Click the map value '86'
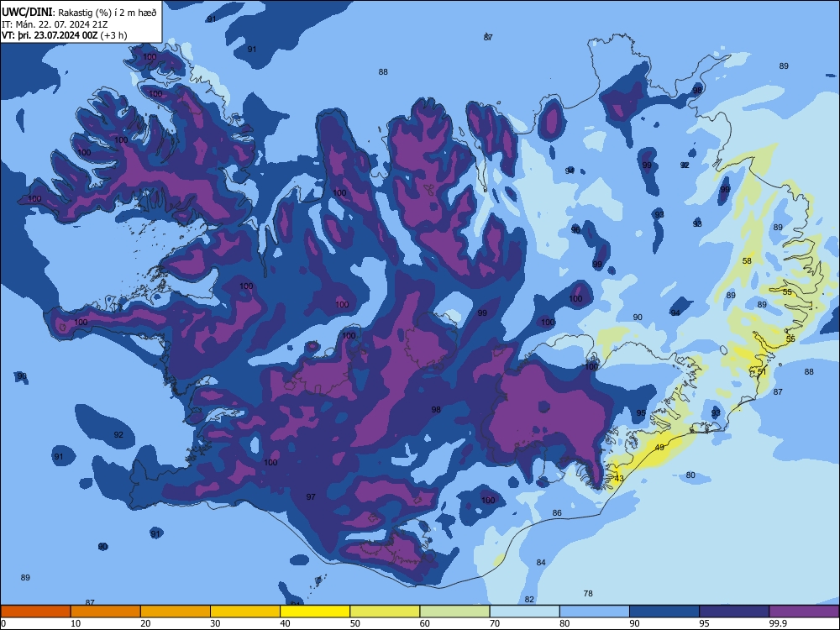Viewport: 840px width, 630px height. click(x=557, y=513)
